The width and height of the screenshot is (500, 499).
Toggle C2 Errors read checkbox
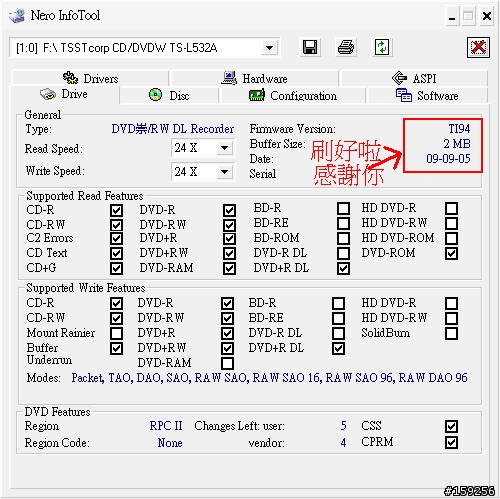116,238
